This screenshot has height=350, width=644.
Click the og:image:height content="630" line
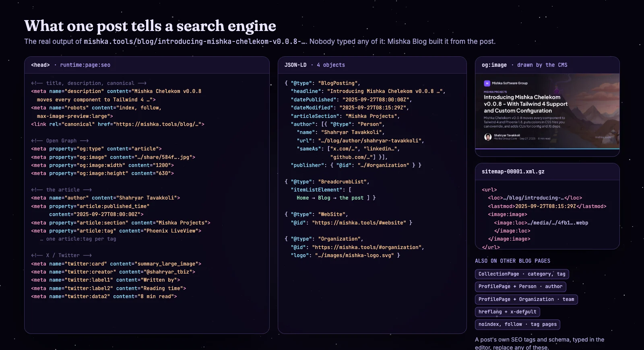[x=103, y=173]
